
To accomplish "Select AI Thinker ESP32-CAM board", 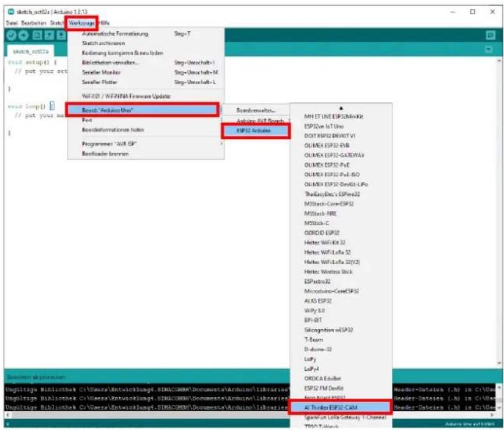I will tap(341, 407).
